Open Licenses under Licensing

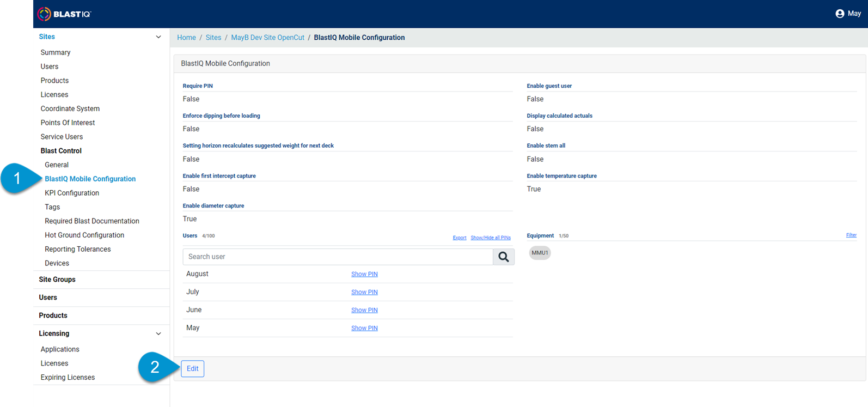click(54, 363)
